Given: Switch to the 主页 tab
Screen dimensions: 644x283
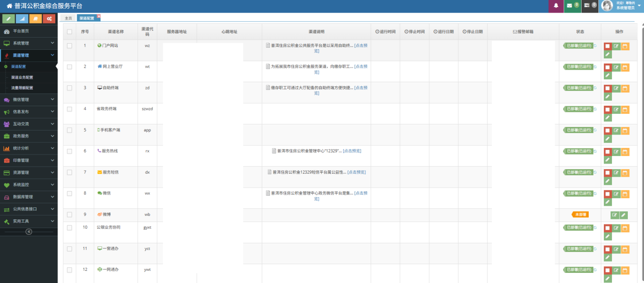Looking at the screenshot, I should pyautogui.click(x=68, y=18).
